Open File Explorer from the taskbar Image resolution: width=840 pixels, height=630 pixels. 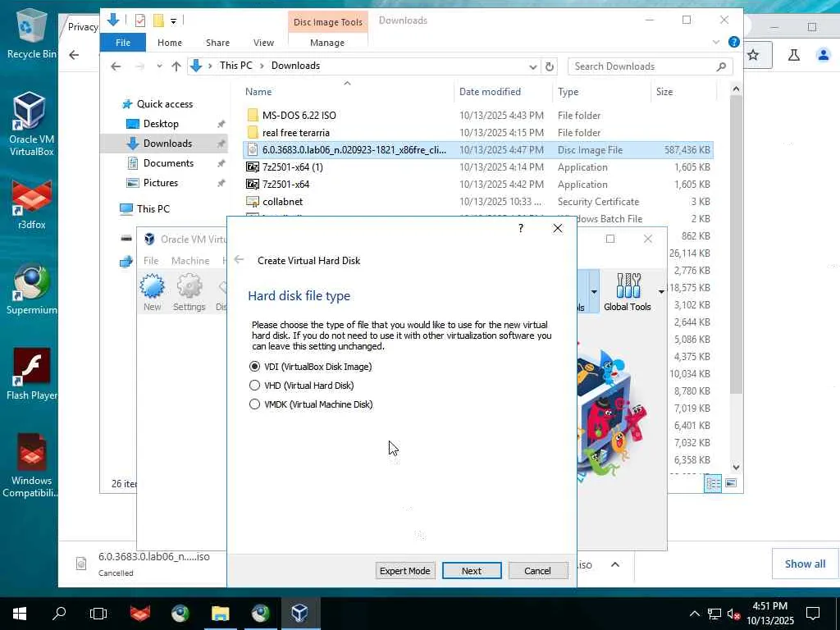(220, 614)
